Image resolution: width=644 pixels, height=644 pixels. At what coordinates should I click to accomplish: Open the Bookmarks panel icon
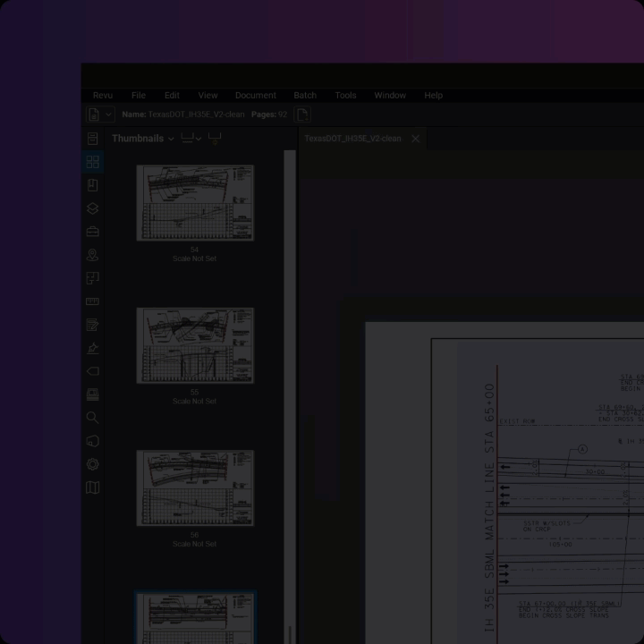93,185
